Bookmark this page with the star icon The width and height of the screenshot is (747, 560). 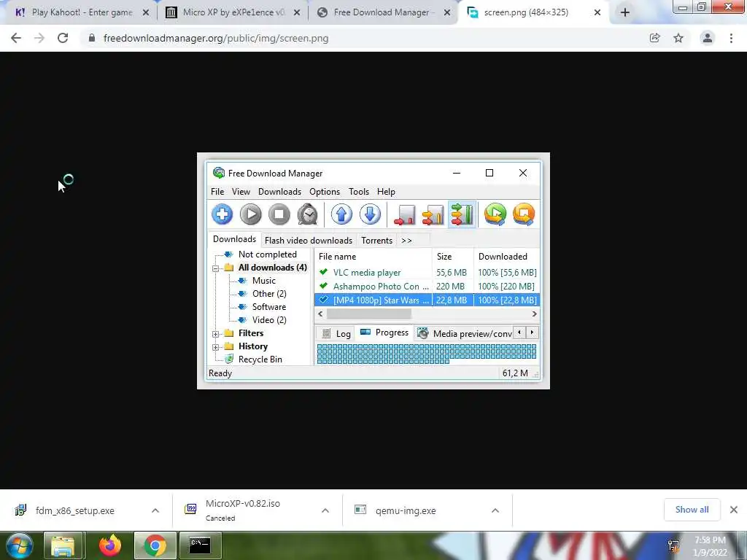point(678,38)
